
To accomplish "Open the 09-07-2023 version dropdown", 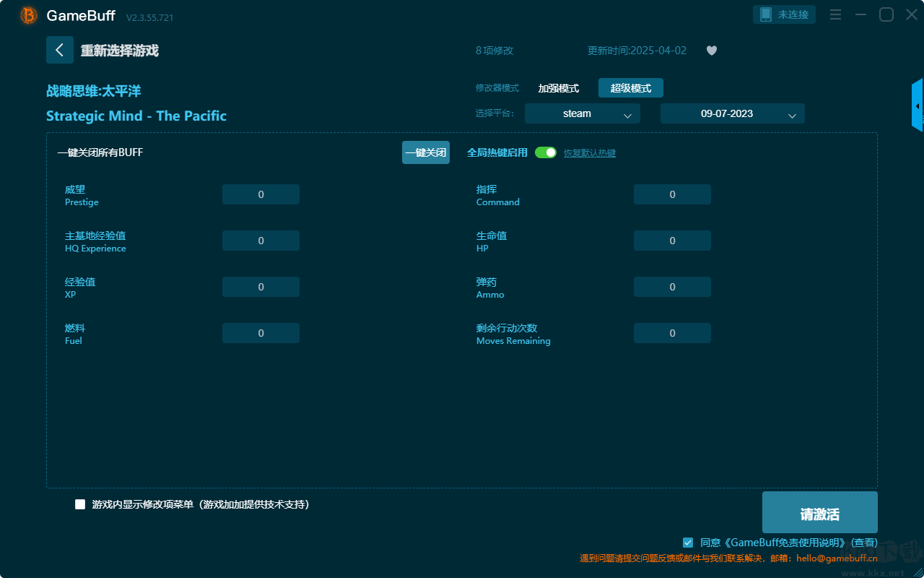I will point(733,113).
